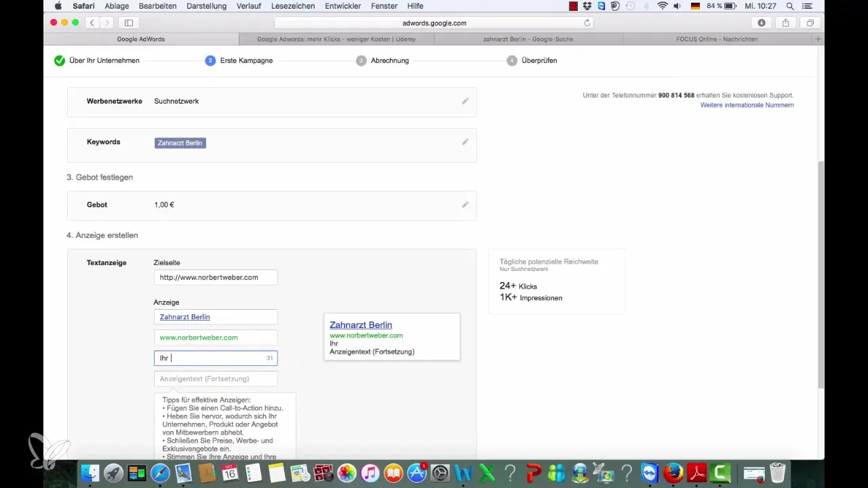Viewport: 868px width, 488px height.
Task: Open Trash in the Dock
Action: (x=777, y=472)
